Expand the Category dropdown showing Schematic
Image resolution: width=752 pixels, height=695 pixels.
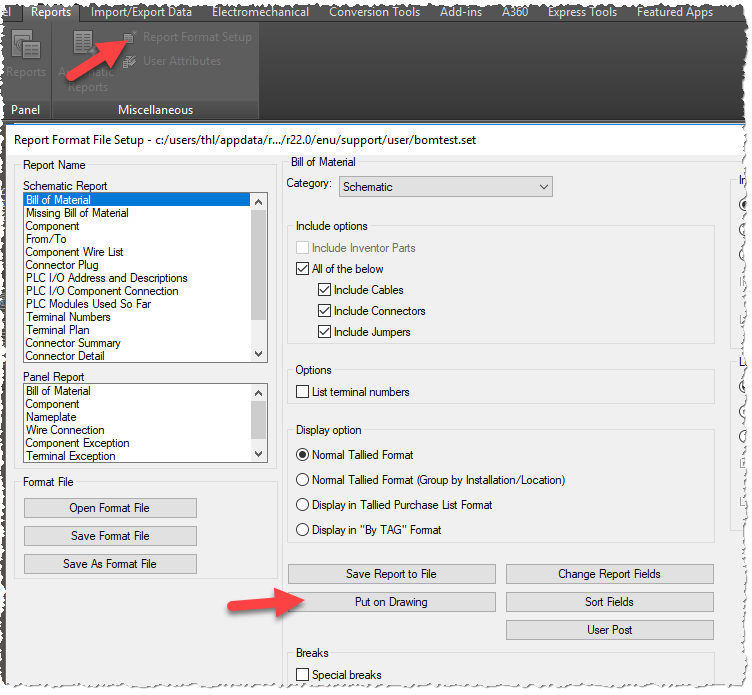point(446,187)
